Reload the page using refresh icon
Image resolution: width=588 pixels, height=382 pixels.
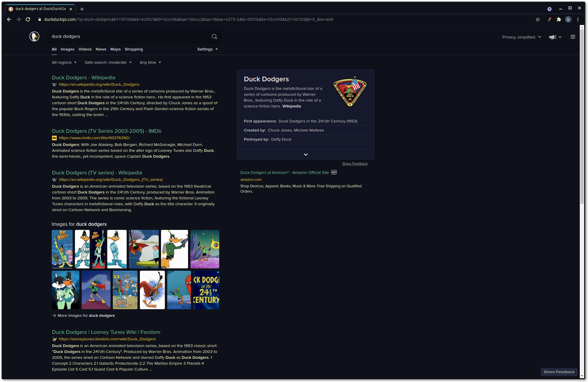[x=28, y=19]
